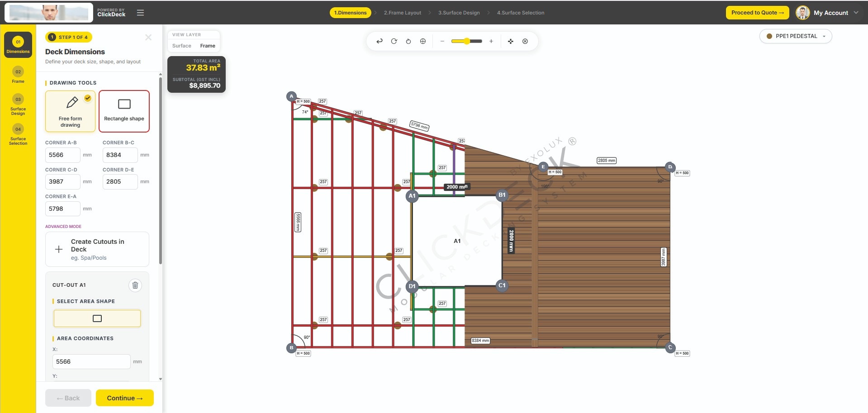Close the Deck Dimensions panel
Image resolution: width=868 pixels, height=413 pixels.
pyautogui.click(x=148, y=38)
